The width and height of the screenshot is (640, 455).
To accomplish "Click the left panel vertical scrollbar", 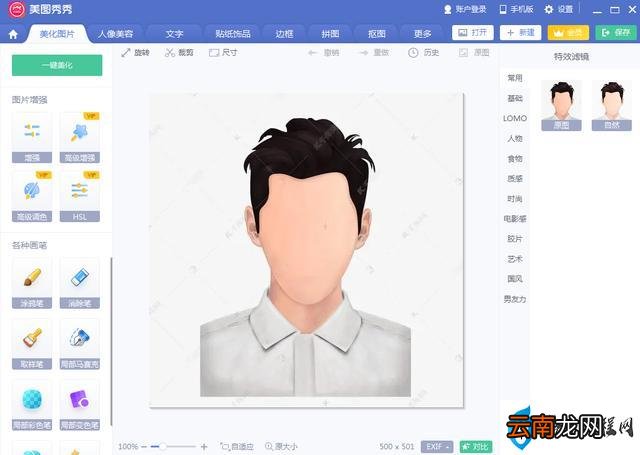I will pyautogui.click(x=111, y=342).
